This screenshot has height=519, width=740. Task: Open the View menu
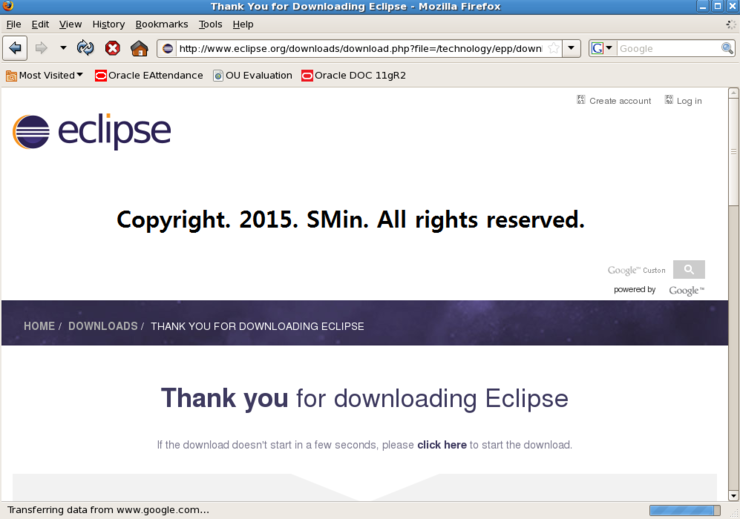point(70,24)
